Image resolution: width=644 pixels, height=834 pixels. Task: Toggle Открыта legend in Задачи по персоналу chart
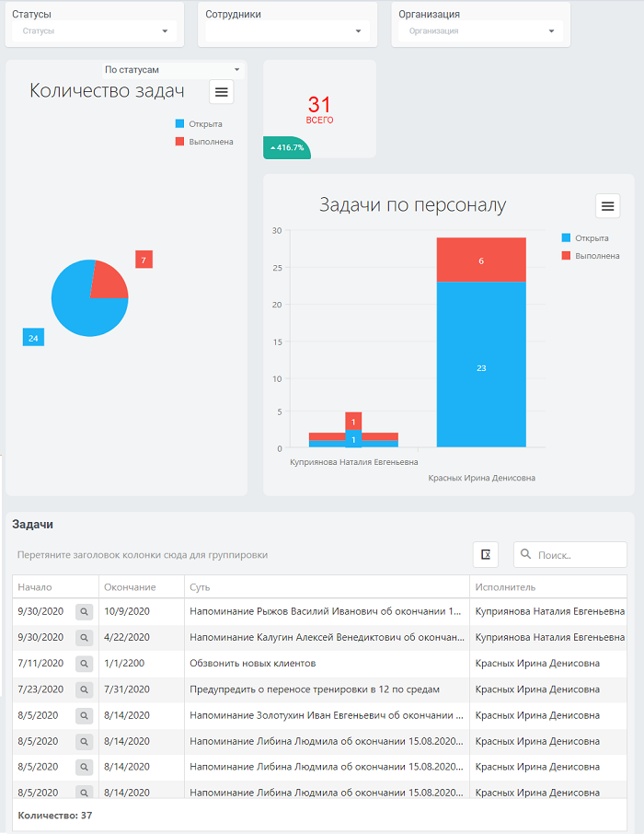click(x=585, y=238)
